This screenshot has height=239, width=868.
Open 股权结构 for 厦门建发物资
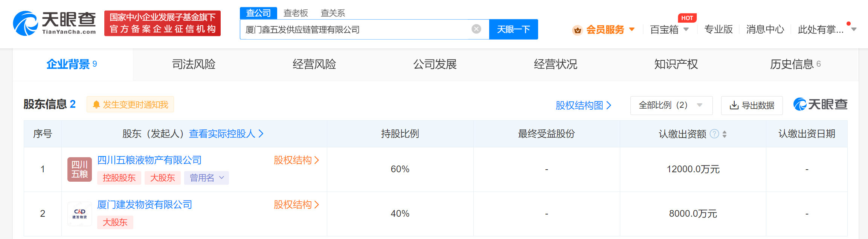click(x=296, y=205)
